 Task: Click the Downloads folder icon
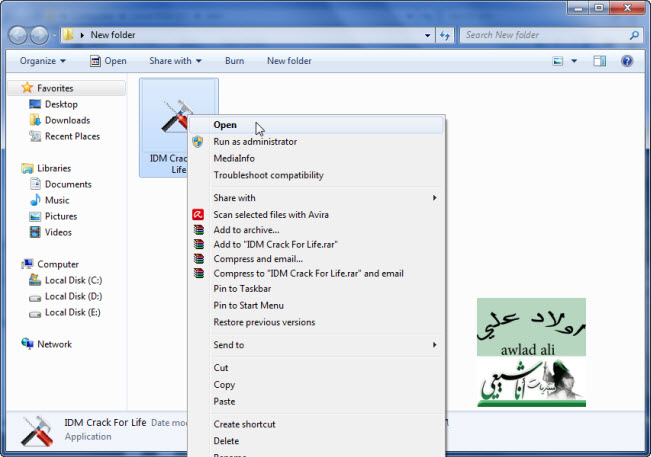click(35, 120)
